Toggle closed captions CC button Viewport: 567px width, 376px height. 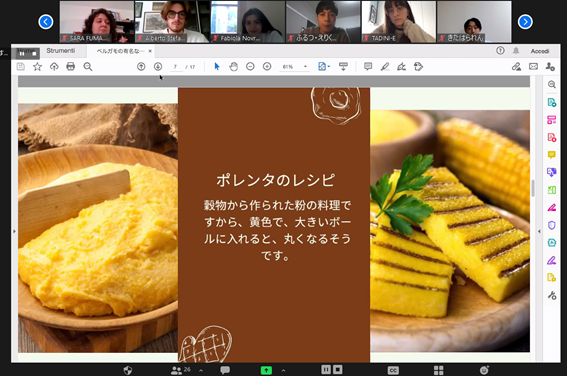tap(393, 370)
